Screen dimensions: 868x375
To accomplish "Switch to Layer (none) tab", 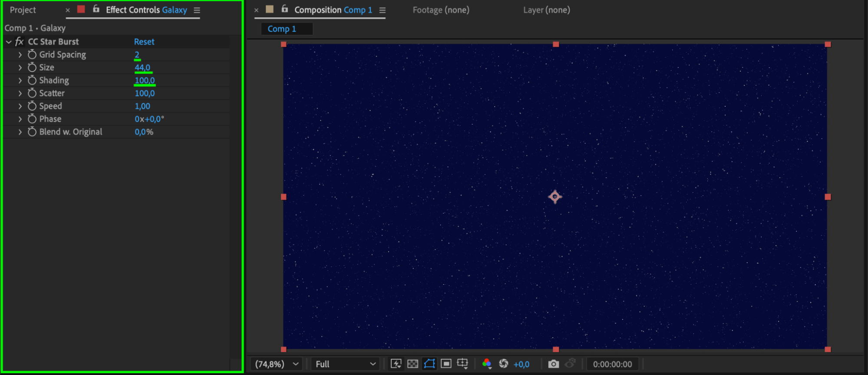I will (x=546, y=10).
